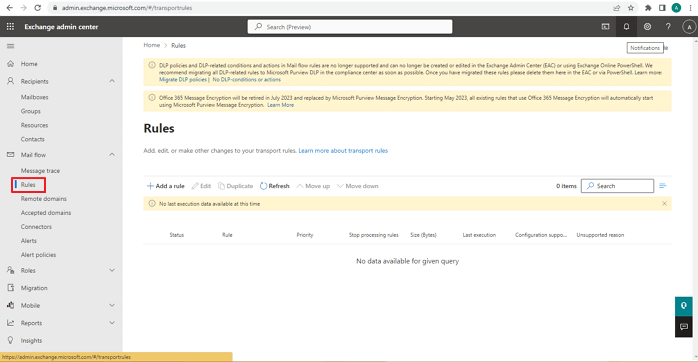The image size is (698, 362).
Task: Open the Help question mark icon
Action: [668, 27]
